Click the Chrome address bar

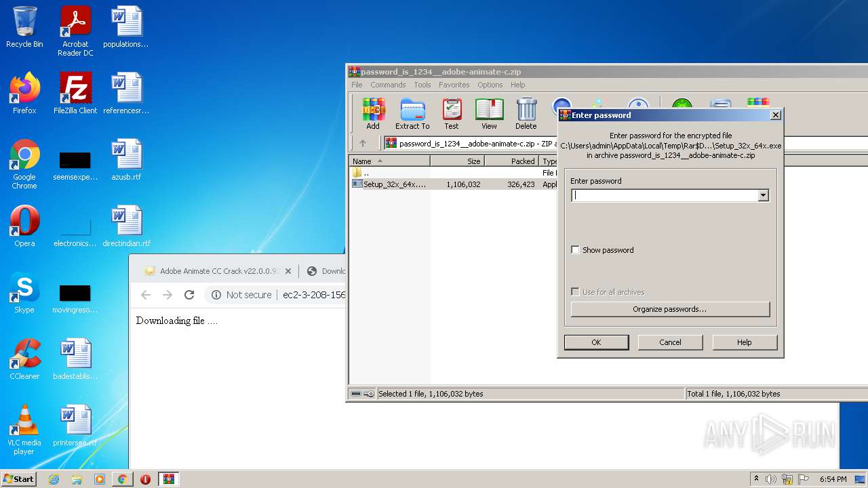pyautogui.click(x=315, y=295)
